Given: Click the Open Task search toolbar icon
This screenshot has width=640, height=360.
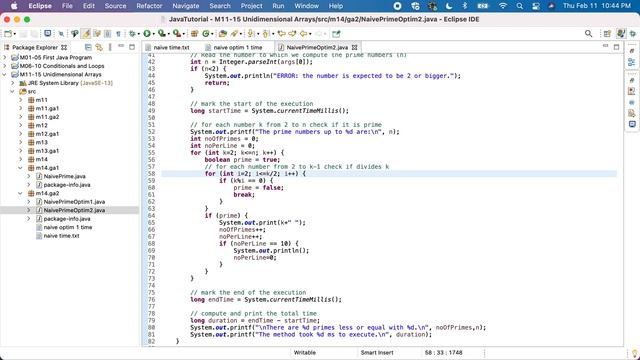Looking at the screenshot, I should pos(234,34).
